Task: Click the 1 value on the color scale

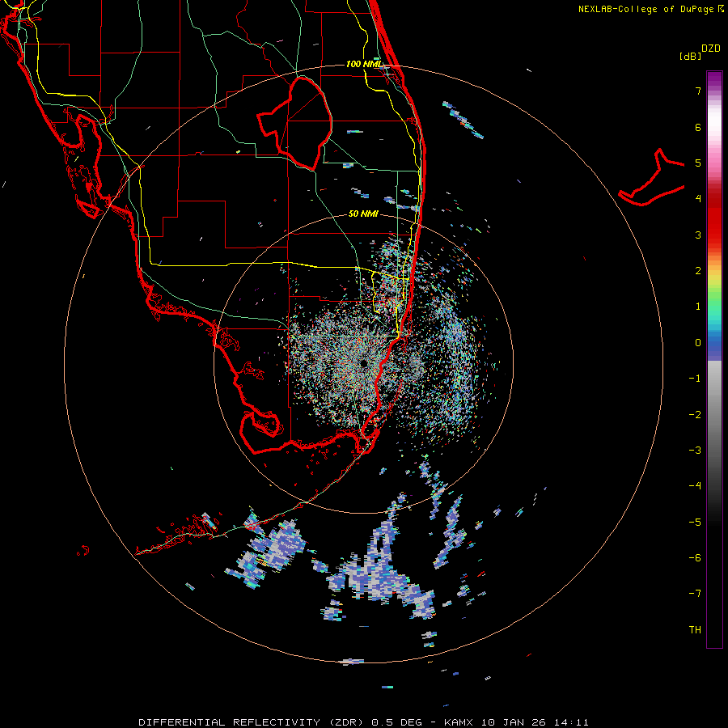Action: click(x=698, y=307)
